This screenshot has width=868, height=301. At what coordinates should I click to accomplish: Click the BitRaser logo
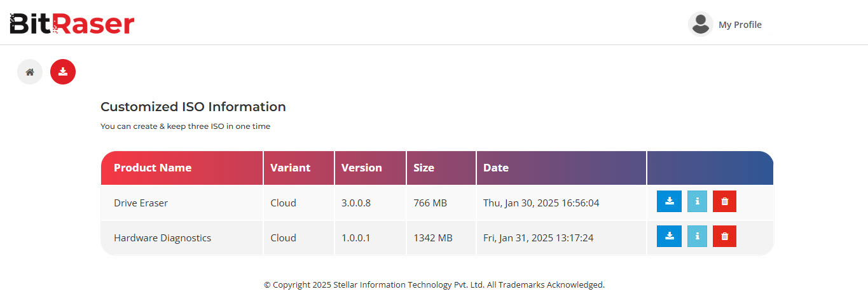click(x=72, y=24)
